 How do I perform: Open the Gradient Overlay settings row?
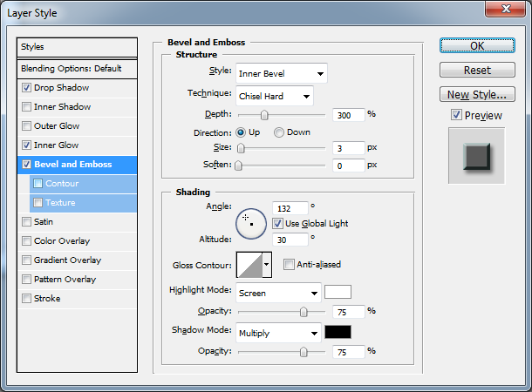point(77,260)
